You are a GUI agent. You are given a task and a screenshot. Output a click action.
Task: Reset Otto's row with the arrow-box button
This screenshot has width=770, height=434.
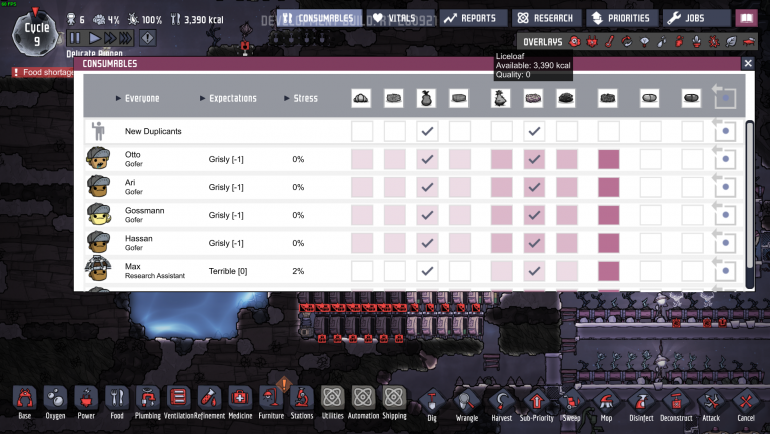tap(724, 158)
